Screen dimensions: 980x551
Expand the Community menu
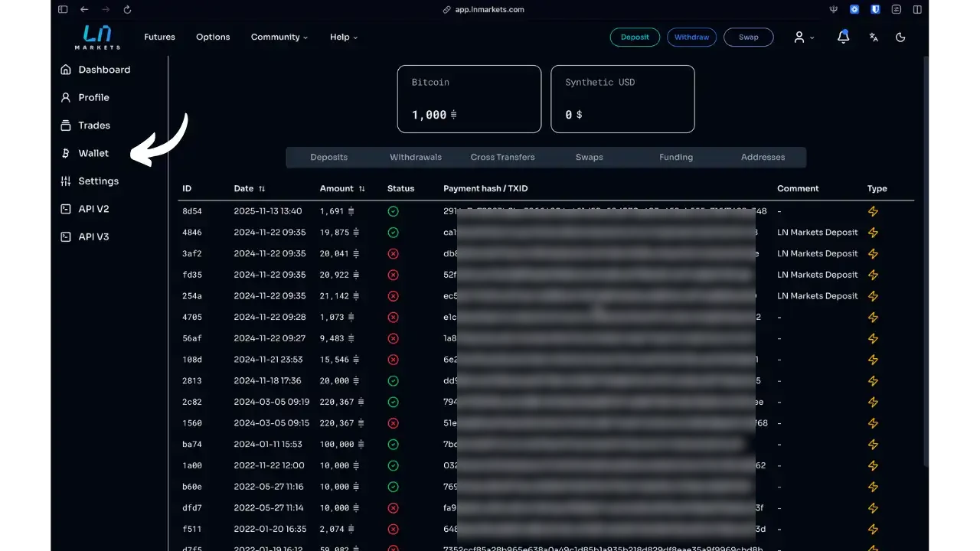(279, 37)
